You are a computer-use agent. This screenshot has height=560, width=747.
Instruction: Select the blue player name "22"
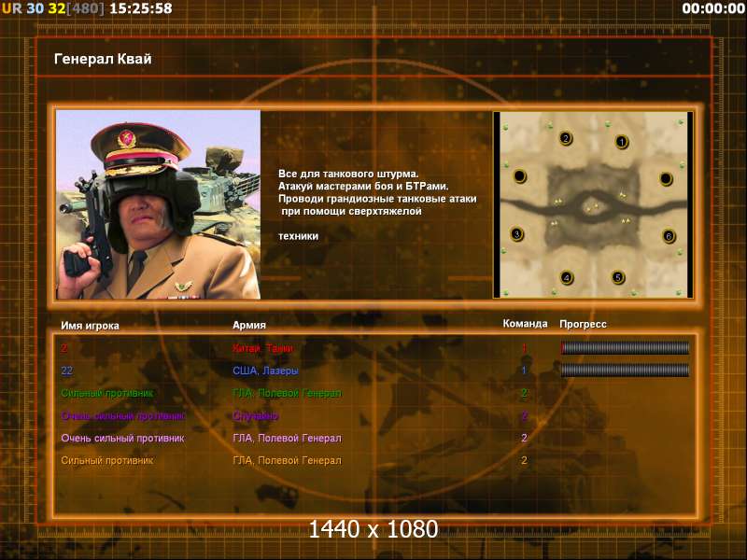[66, 371]
